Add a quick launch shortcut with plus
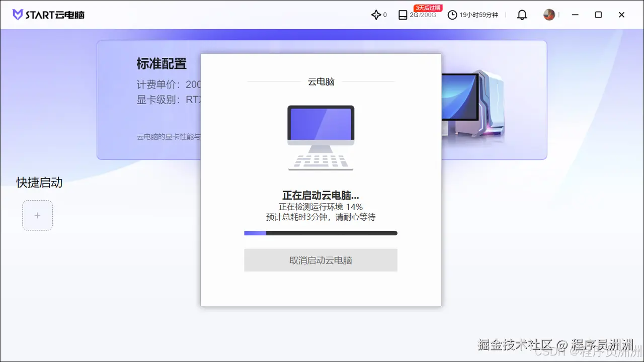 [37, 215]
